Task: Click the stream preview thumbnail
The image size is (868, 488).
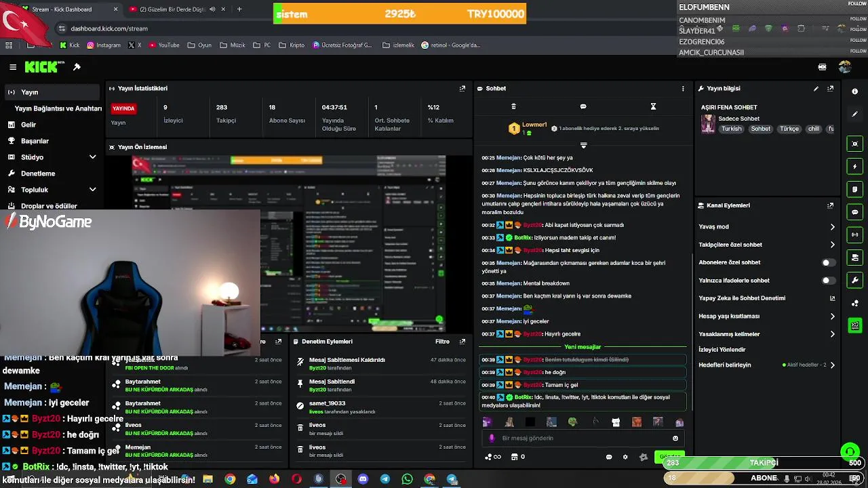Action: (289, 244)
